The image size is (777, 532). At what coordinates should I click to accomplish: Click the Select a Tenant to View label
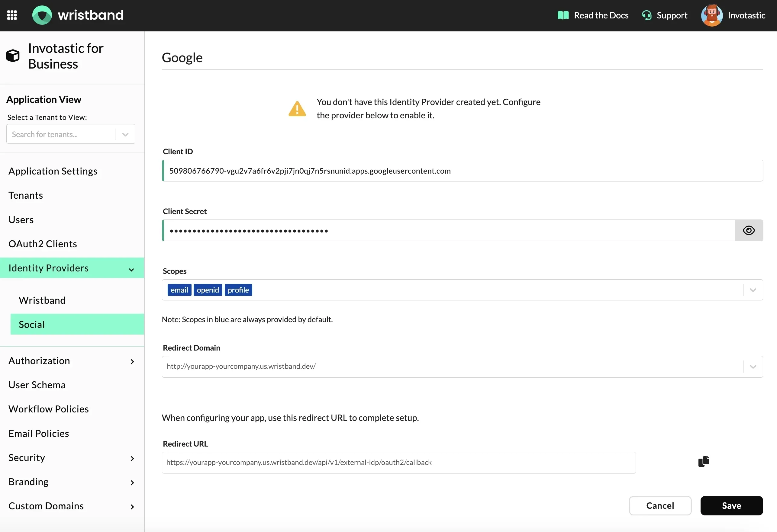tap(47, 117)
